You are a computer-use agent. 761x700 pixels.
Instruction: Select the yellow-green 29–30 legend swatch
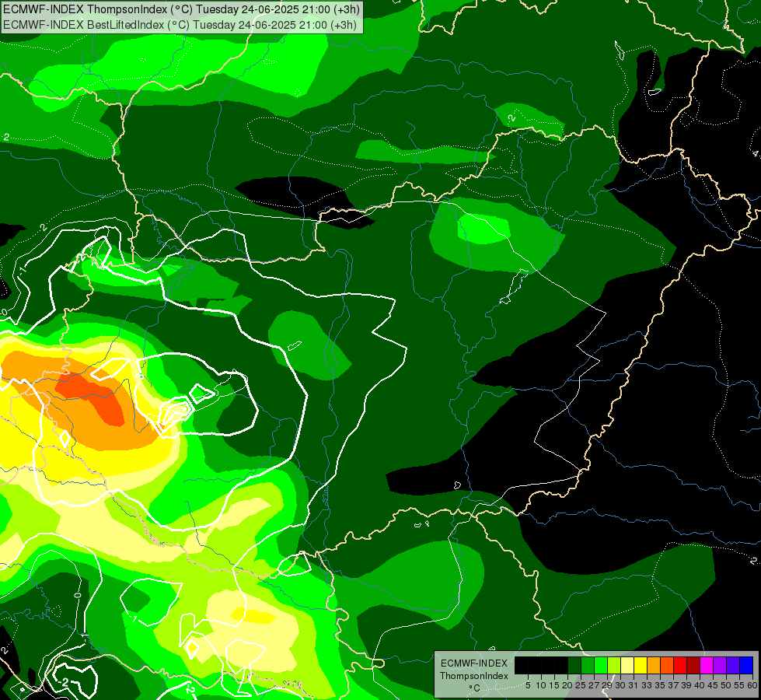point(614,665)
